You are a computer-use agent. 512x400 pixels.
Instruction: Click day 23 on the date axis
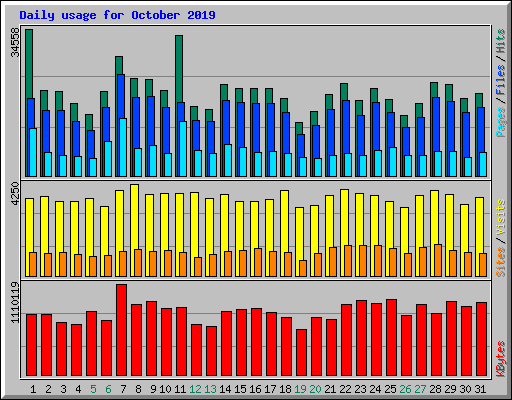coord(360,389)
